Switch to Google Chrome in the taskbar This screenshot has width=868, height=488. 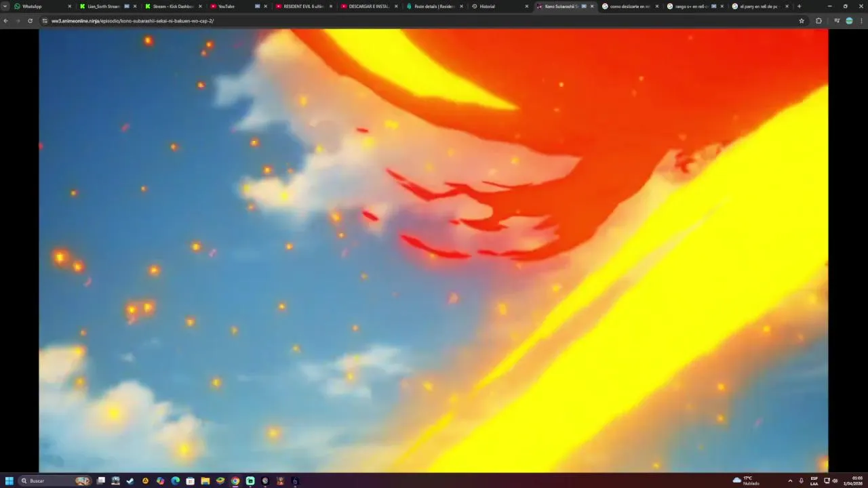235,481
